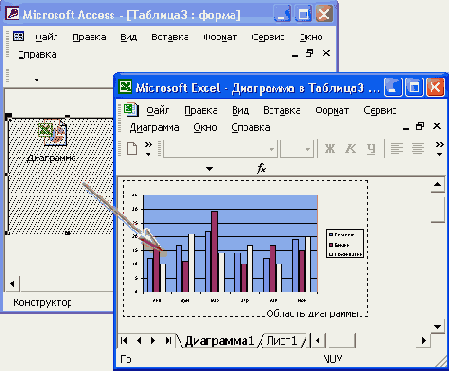This screenshot has width=449, height=371.
Task: Select the chart legend box
Action: click(x=345, y=243)
